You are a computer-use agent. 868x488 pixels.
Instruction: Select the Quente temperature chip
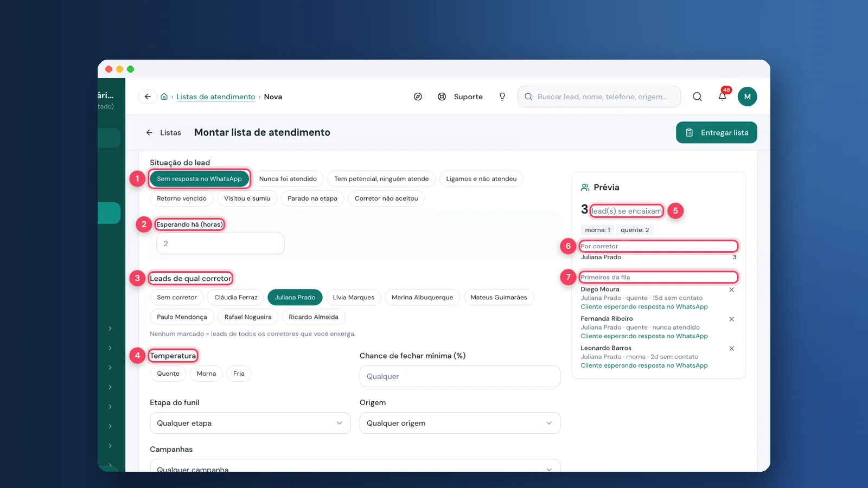point(168,374)
